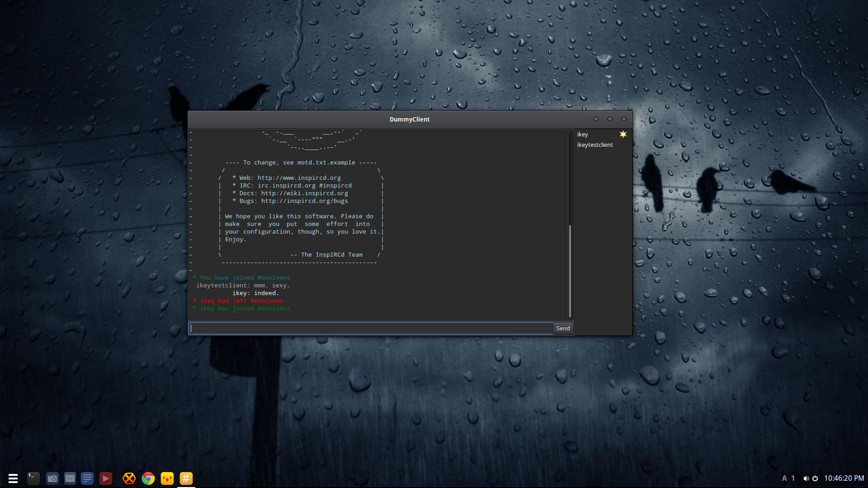The height and width of the screenshot is (488, 868).
Task: Open the hamburger main menu on the panel
Action: click(13, 478)
